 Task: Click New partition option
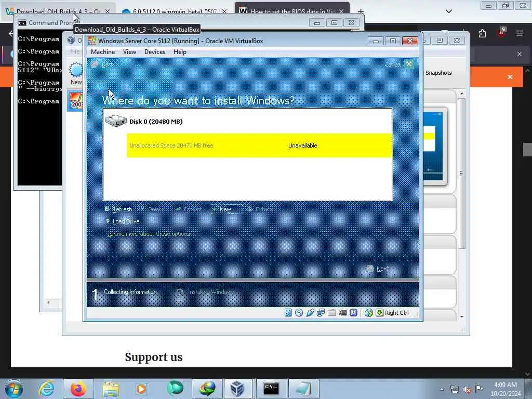[227, 209]
